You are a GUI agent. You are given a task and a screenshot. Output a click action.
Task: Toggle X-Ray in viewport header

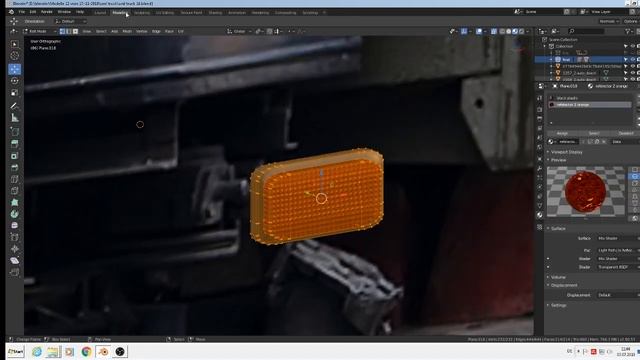[494, 31]
